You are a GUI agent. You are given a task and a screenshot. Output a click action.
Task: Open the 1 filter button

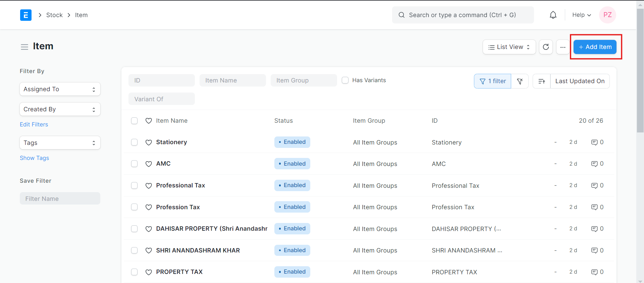click(492, 81)
